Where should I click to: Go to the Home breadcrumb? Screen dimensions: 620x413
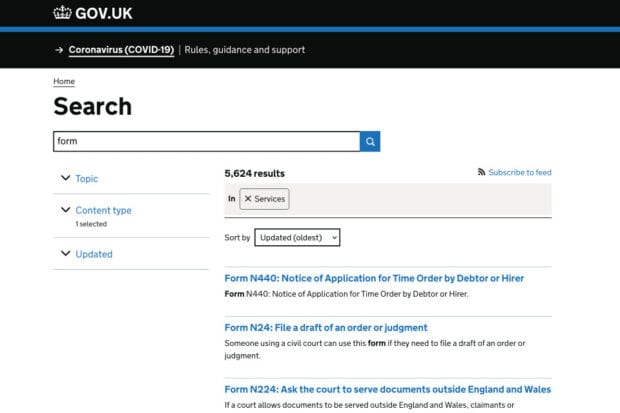pyautogui.click(x=64, y=81)
